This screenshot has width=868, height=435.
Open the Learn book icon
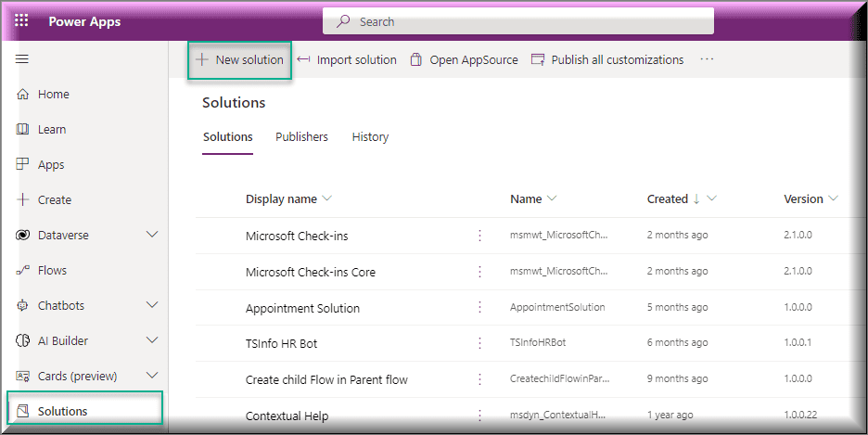pyautogui.click(x=22, y=130)
